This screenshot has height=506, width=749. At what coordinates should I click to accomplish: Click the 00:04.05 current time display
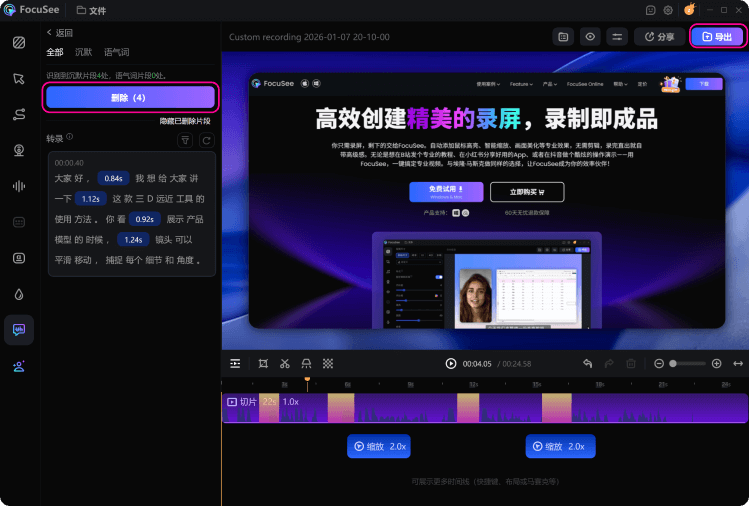pyautogui.click(x=477, y=364)
